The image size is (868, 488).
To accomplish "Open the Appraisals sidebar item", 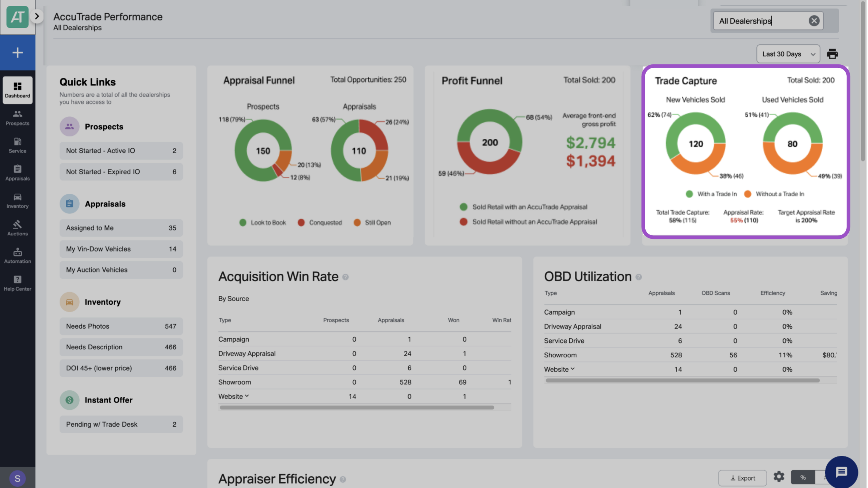I will pos(18,173).
